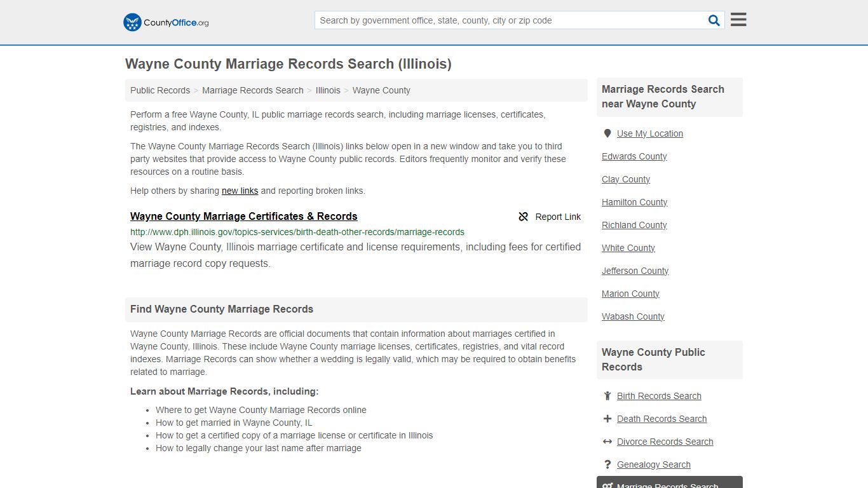Open the hamburger menu icon
The image size is (868, 488).
(x=738, y=20)
